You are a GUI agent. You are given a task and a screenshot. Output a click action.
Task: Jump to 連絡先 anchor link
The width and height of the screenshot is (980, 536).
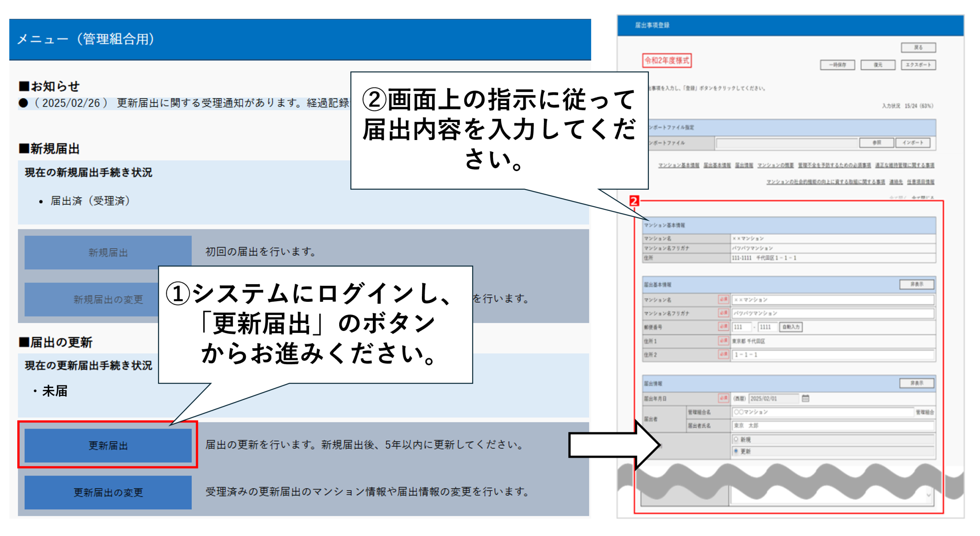pyautogui.click(x=895, y=182)
